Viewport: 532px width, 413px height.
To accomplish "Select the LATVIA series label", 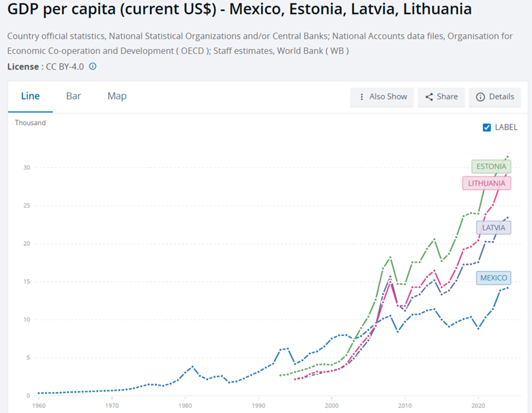I will click(494, 227).
